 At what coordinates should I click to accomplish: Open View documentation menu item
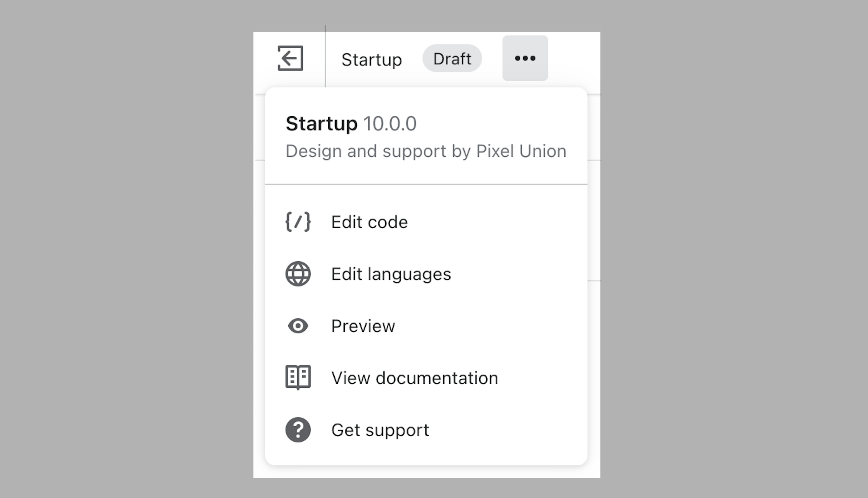tap(426, 378)
